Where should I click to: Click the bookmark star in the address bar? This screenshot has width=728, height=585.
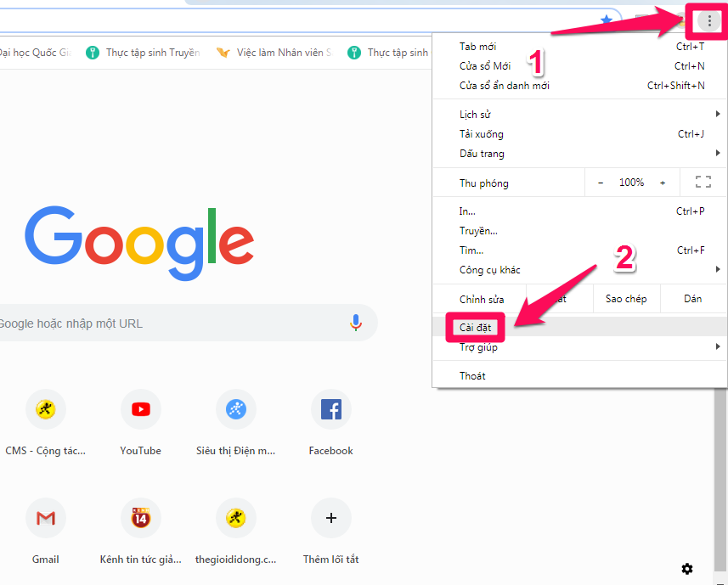pos(606,20)
